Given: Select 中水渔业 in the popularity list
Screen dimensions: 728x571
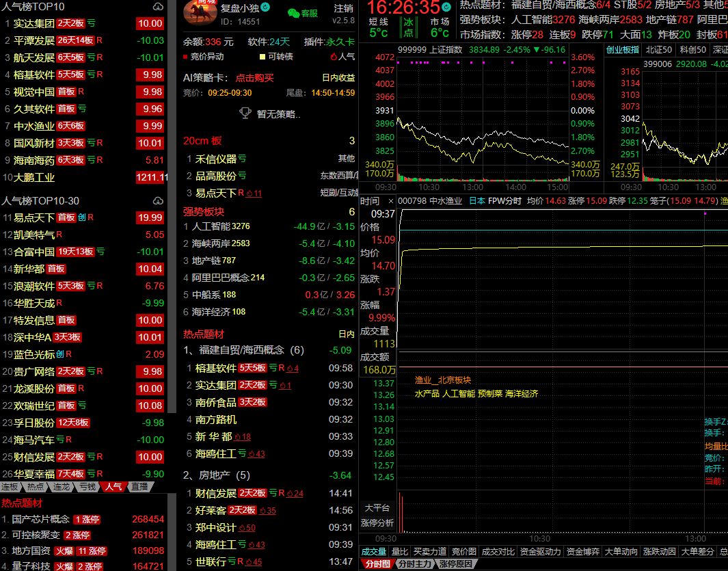Looking at the screenshot, I should (x=34, y=126).
